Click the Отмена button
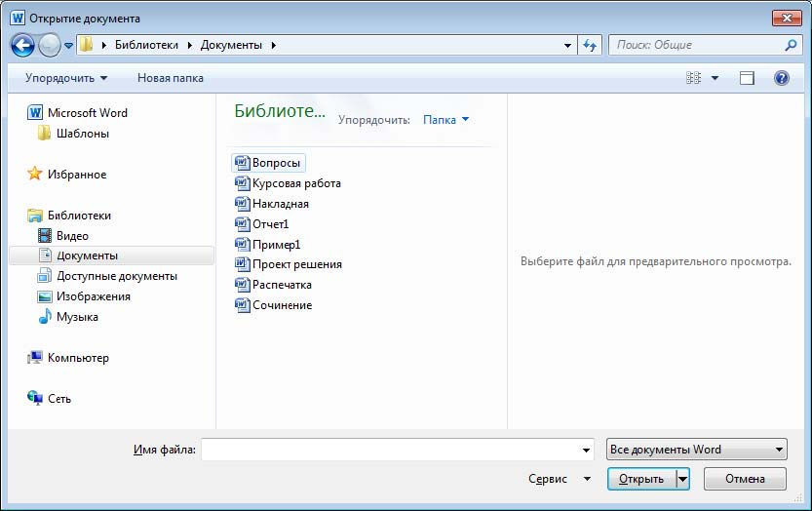Viewport: 812px width, 511px height. (745, 479)
